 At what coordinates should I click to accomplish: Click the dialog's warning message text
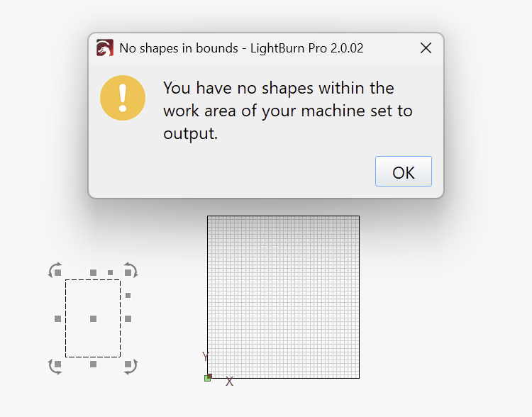click(287, 111)
